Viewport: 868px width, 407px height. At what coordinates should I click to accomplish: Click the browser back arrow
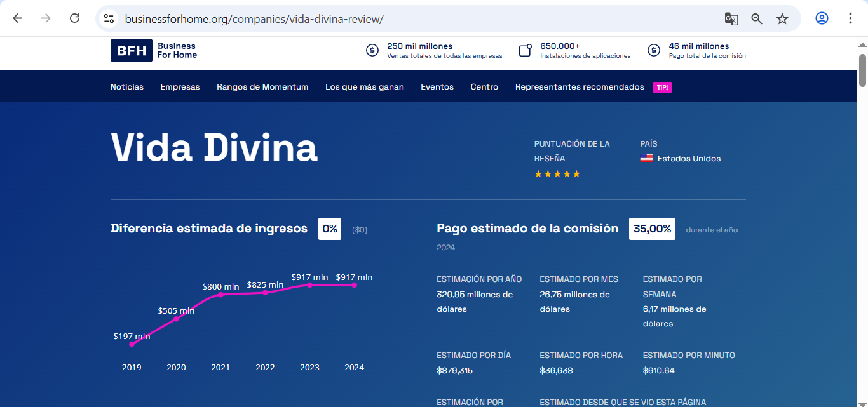click(17, 18)
